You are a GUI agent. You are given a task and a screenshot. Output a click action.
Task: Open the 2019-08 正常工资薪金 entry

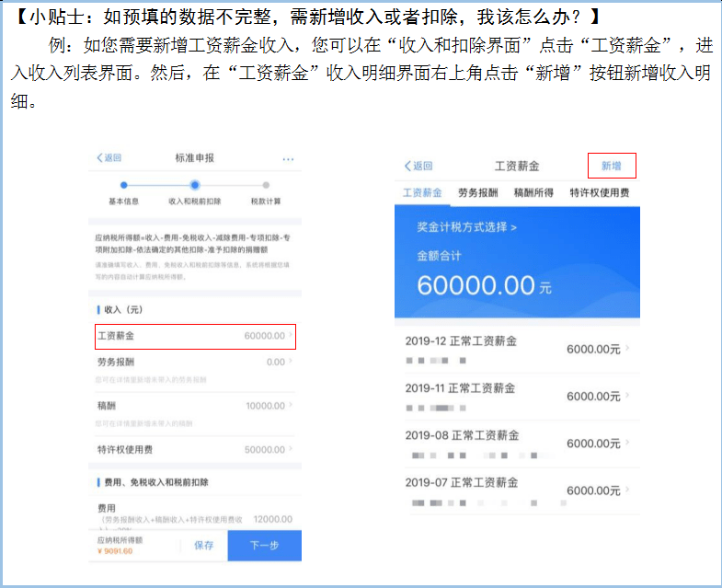click(x=518, y=444)
